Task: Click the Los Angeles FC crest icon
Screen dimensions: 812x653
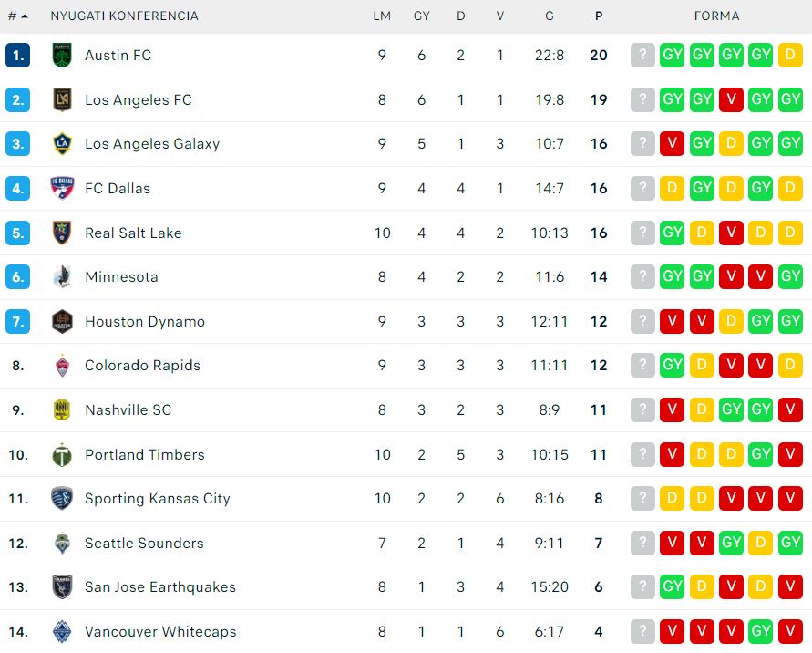Action: tap(62, 100)
